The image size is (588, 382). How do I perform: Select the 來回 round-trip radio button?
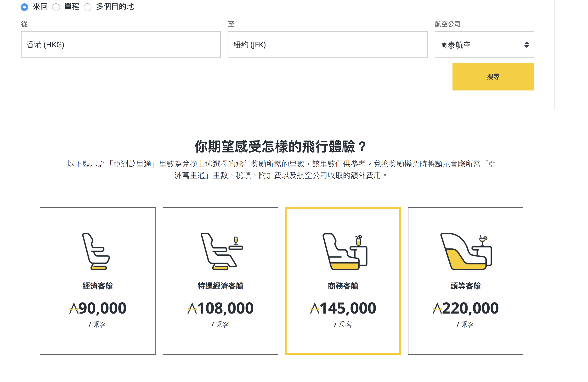click(x=24, y=7)
